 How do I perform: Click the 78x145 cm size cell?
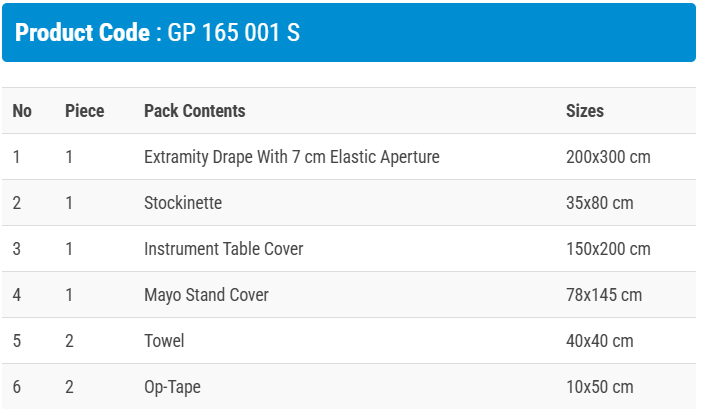pyautogui.click(x=604, y=295)
